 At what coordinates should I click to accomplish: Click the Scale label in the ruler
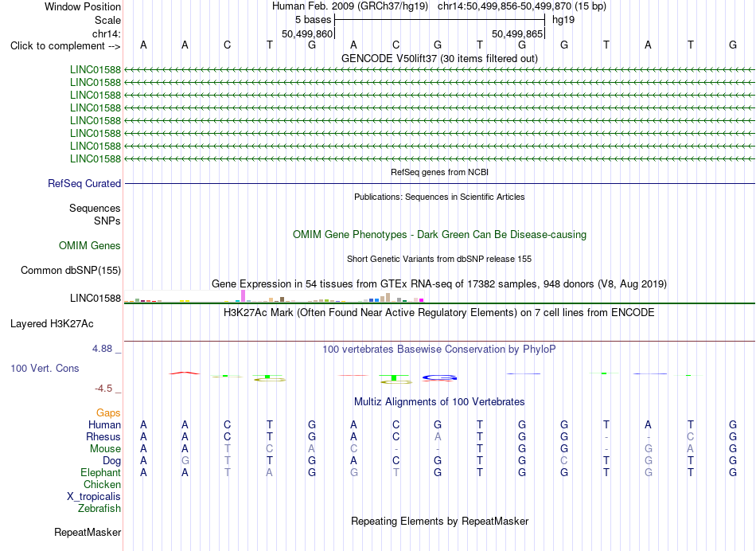pyautogui.click(x=107, y=20)
